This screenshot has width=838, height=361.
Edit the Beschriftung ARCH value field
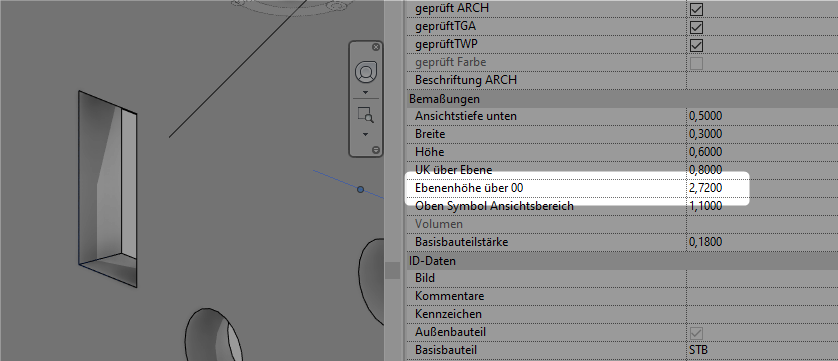(762, 81)
